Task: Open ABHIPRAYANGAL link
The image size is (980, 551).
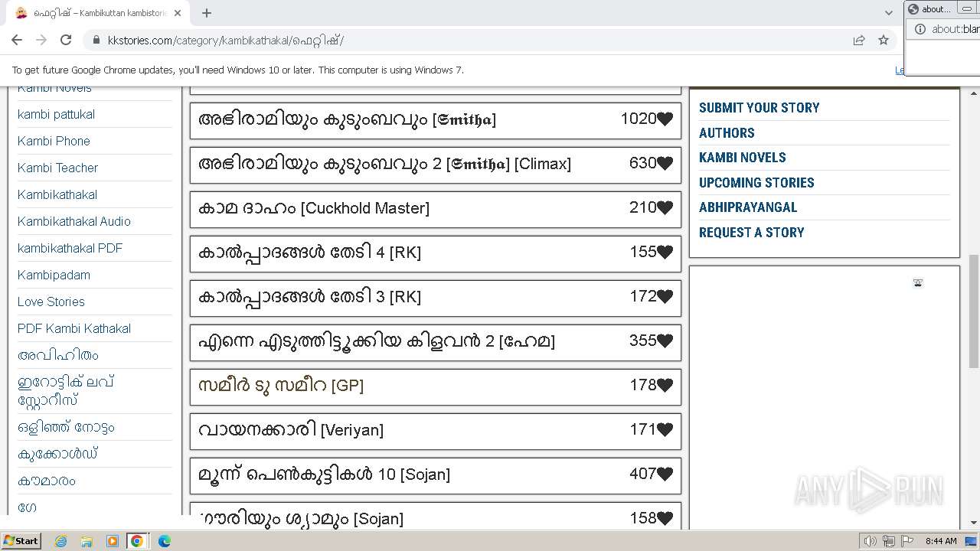Action: (x=748, y=207)
